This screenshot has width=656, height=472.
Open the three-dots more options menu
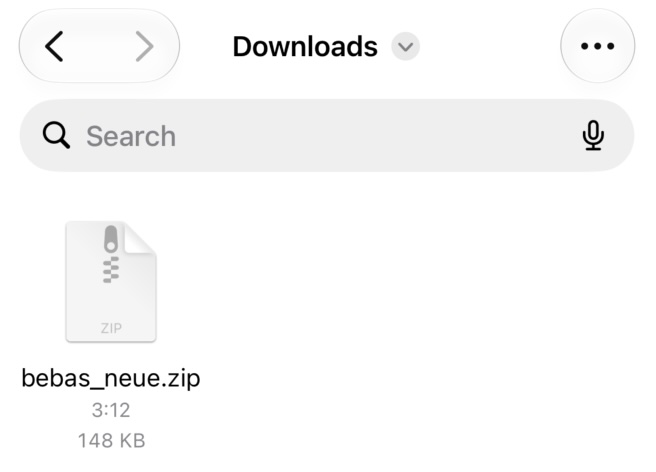(597, 46)
